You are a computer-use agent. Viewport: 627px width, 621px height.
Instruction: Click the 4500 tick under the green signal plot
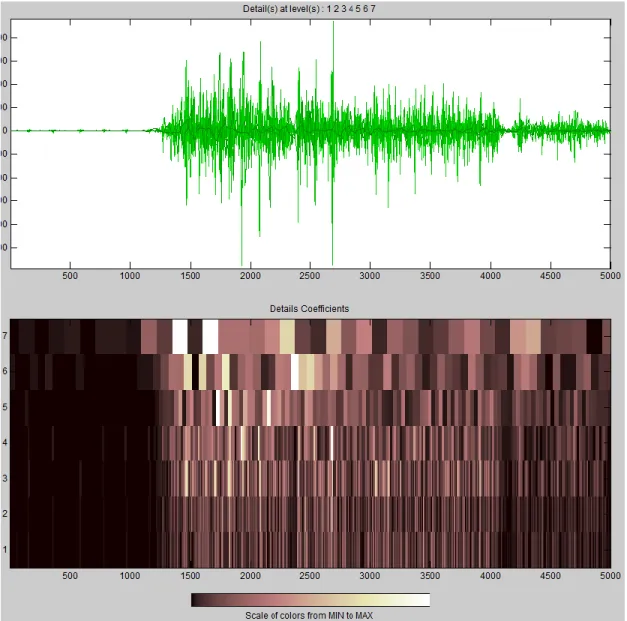(x=550, y=276)
